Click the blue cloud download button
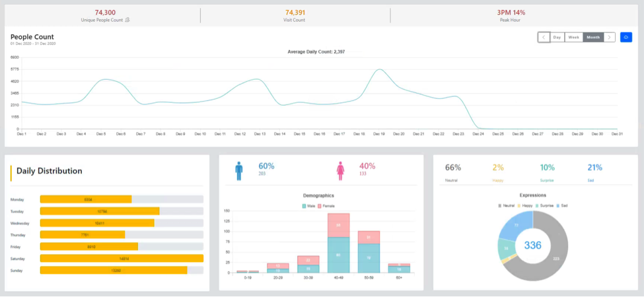 [x=626, y=38]
